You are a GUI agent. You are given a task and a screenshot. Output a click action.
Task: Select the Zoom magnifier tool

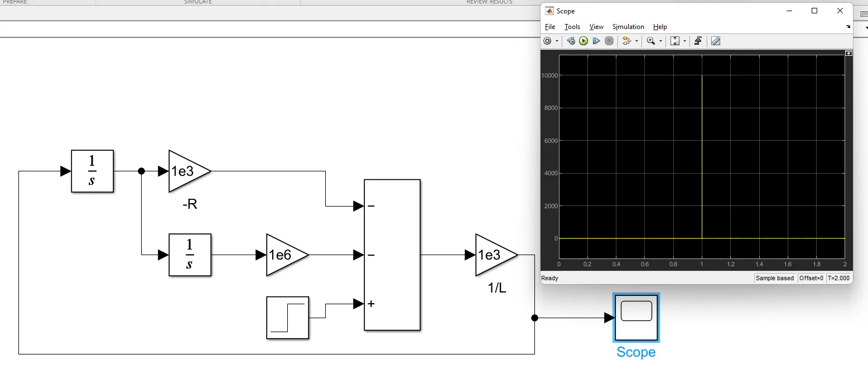click(x=650, y=41)
